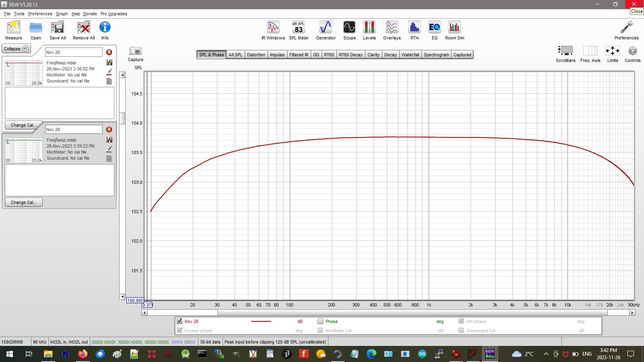Viewport: 644px width, 362px height.
Task: Change measurement 1 trace color
Action: coord(109,72)
